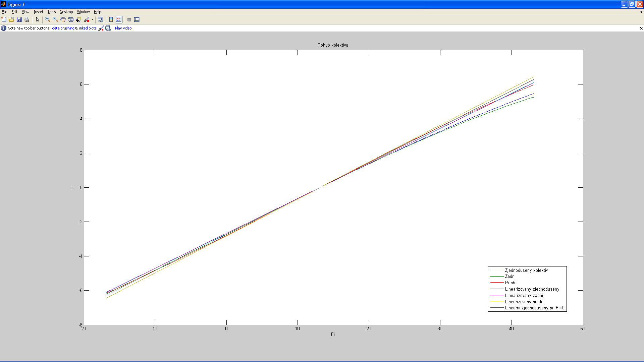
Task: Click the New Figure icon
Action: coord(4,19)
